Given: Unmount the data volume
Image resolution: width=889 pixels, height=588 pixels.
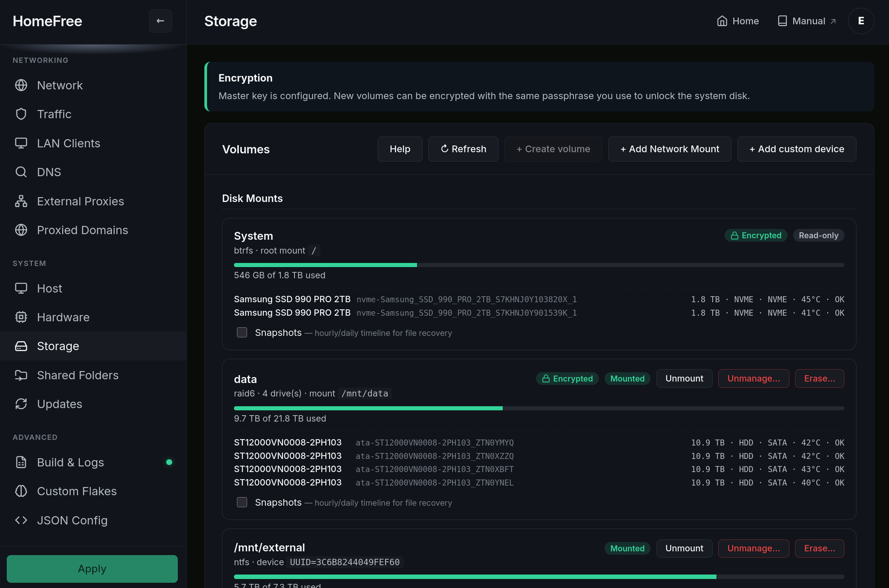Looking at the screenshot, I should 684,379.
